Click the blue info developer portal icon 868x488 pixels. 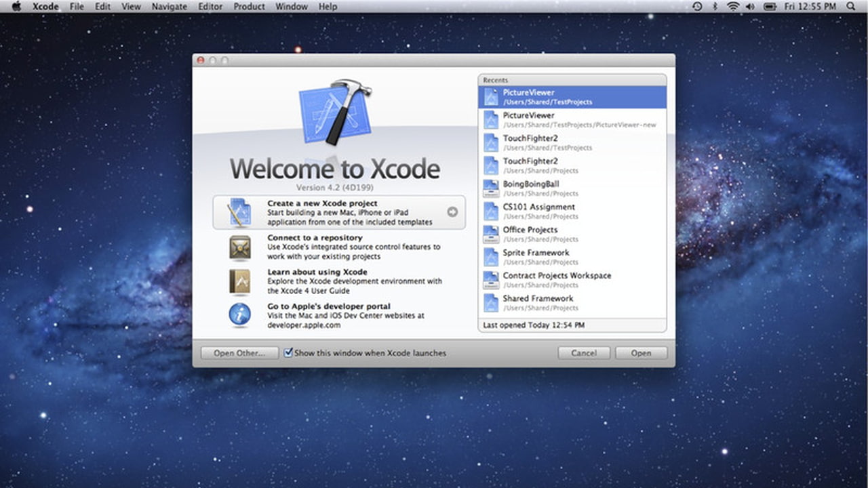point(240,315)
